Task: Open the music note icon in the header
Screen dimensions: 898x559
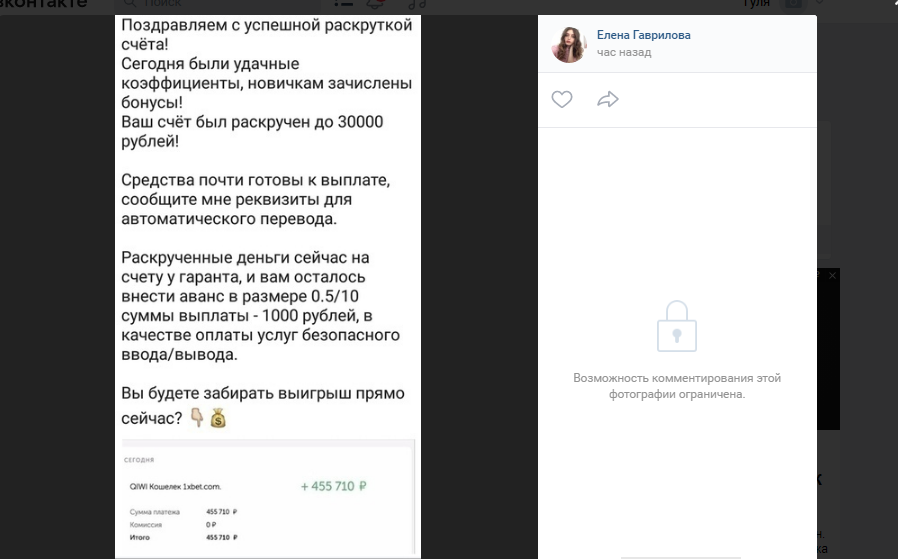Action: [x=417, y=3]
